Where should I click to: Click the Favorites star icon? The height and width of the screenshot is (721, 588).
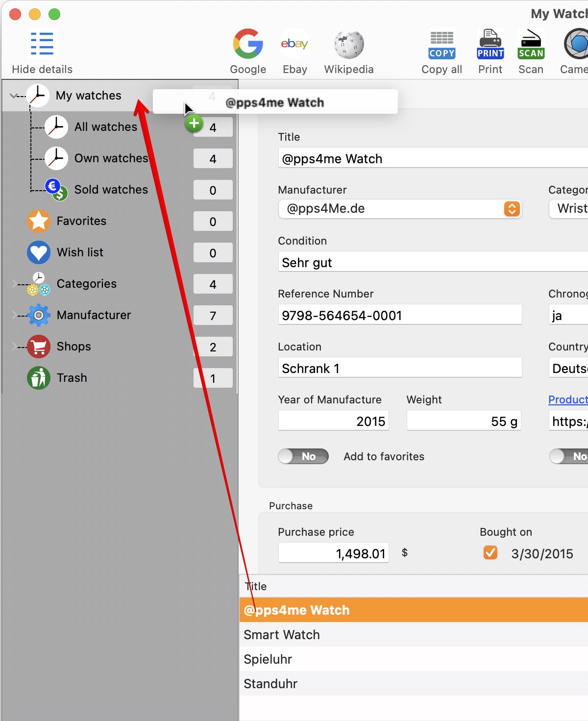tap(39, 221)
